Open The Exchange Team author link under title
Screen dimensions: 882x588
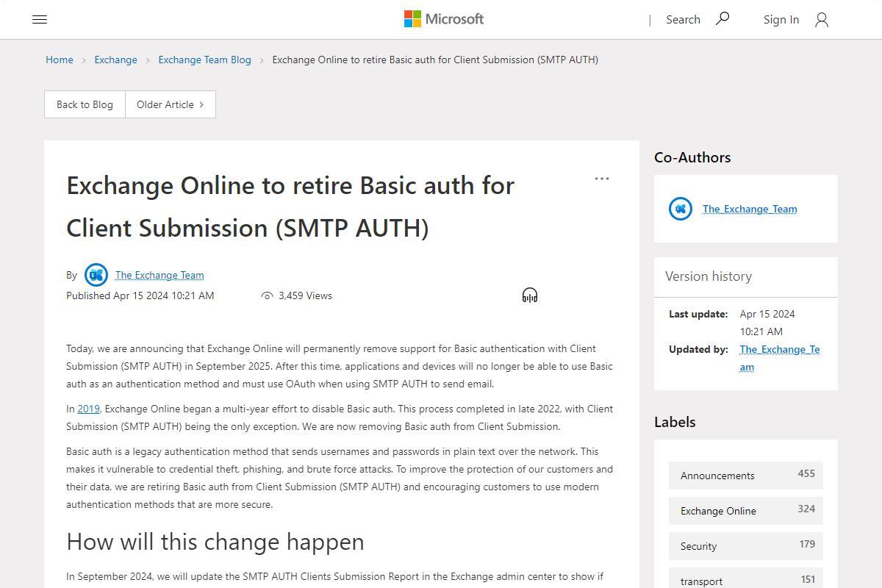[159, 275]
